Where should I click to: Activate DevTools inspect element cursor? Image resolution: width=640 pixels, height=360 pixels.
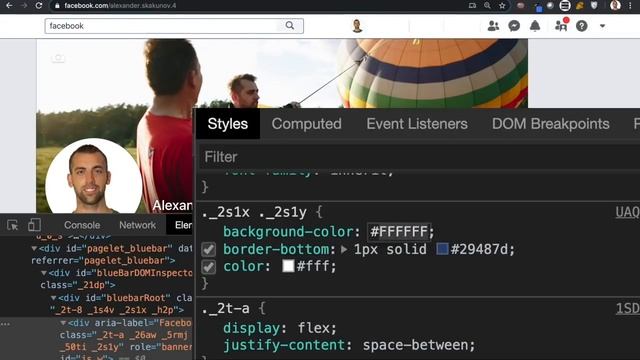(13, 225)
